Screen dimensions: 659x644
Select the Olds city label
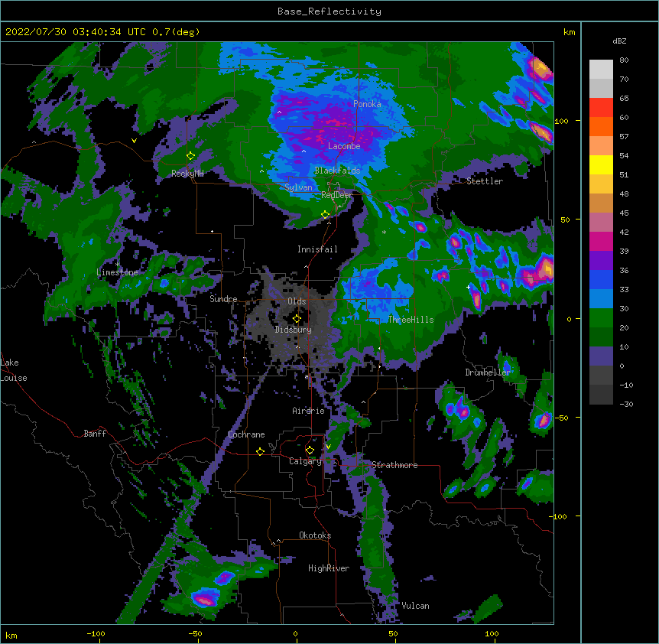(x=297, y=301)
